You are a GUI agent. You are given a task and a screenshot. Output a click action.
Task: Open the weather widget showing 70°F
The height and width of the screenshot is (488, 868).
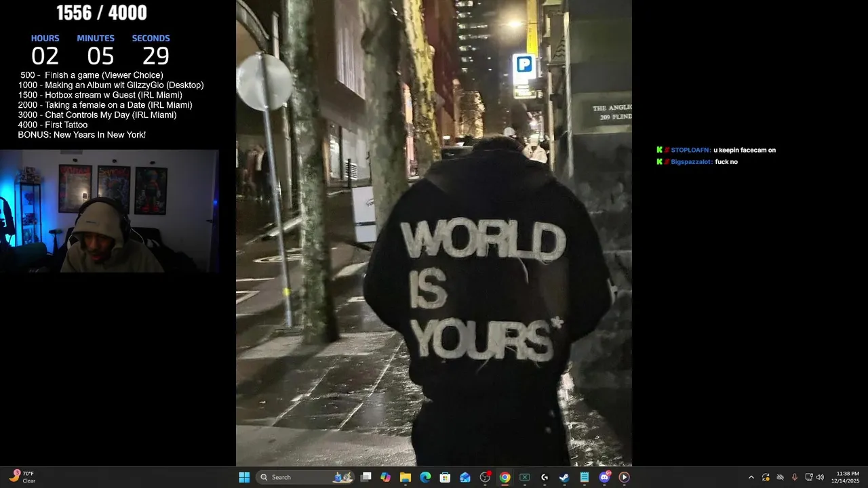point(22,477)
